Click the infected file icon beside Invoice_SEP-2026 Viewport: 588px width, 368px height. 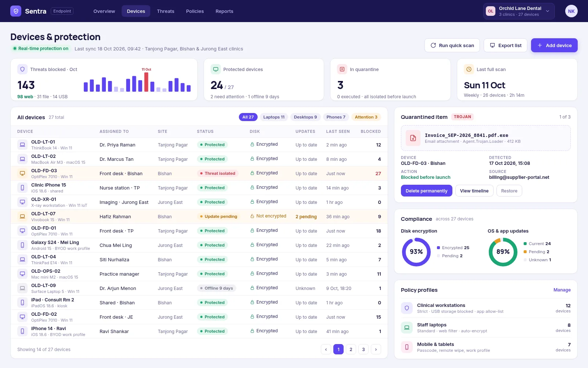413,138
